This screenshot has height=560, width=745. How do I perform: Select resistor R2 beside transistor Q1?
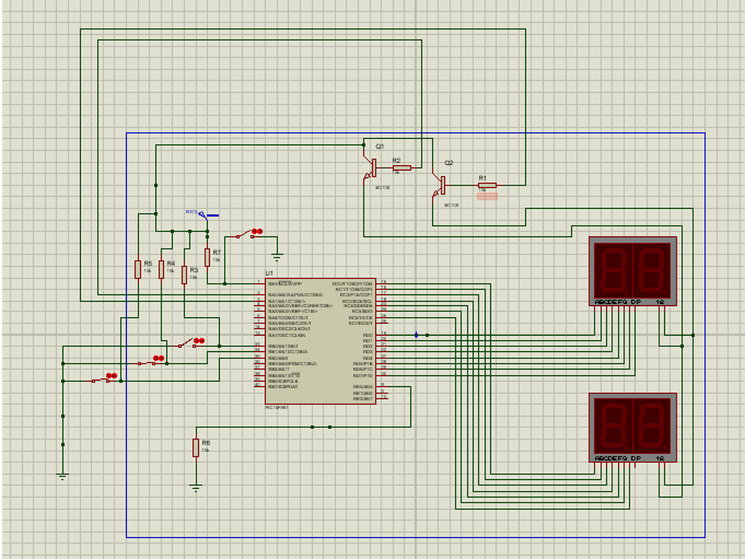(402, 168)
